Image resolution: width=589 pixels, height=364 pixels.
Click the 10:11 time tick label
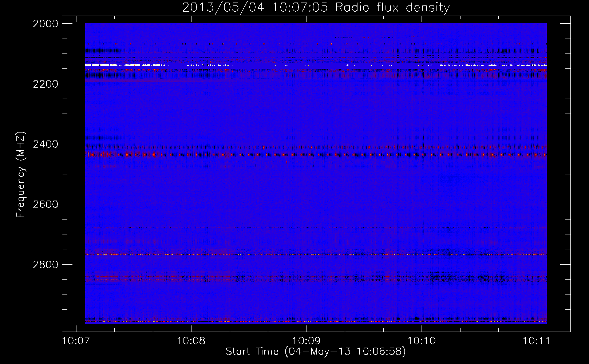point(537,341)
